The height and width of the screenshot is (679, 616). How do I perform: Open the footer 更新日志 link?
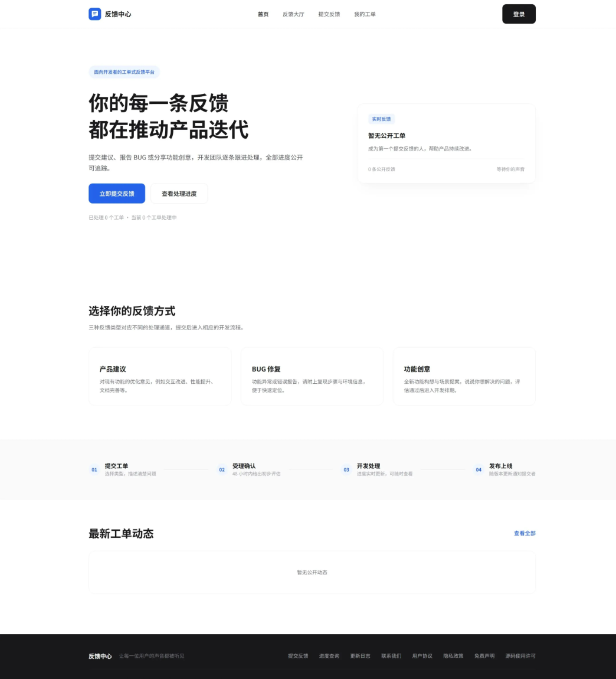pyautogui.click(x=360, y=656)
